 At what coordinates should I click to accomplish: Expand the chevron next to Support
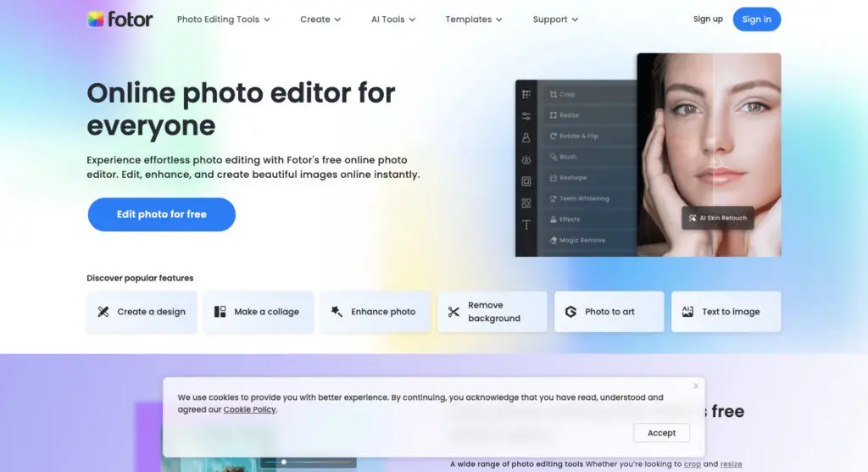[x=575, y=20]
